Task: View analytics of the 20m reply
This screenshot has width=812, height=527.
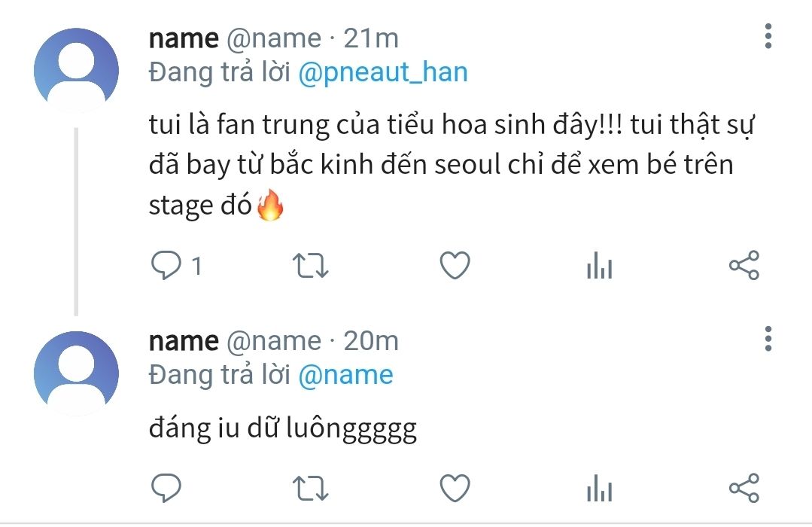Action: click(x=599, y=489)
